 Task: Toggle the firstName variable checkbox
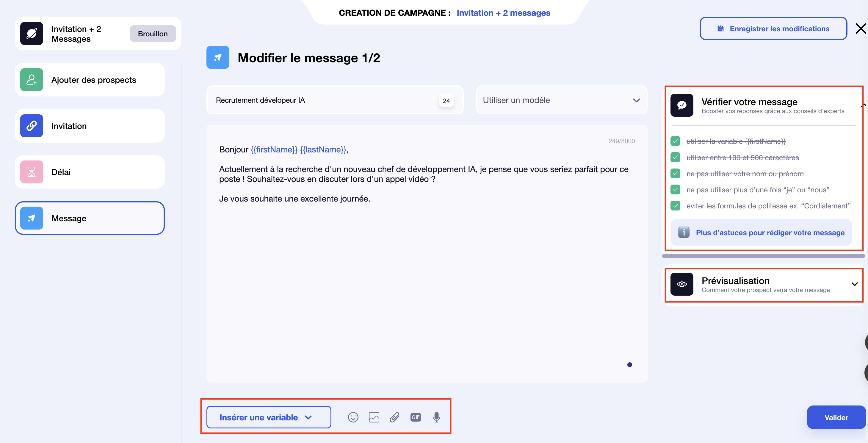click(x=675, y=141)
